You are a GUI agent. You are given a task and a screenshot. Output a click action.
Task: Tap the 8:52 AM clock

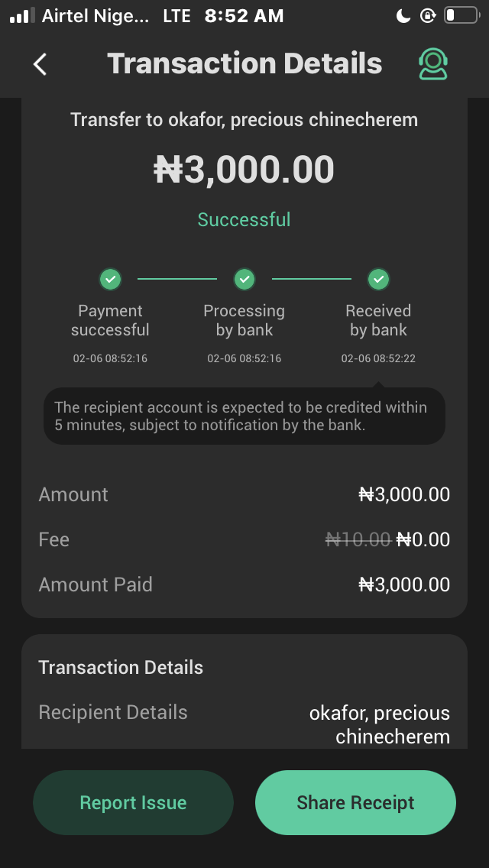click(244, 15)
